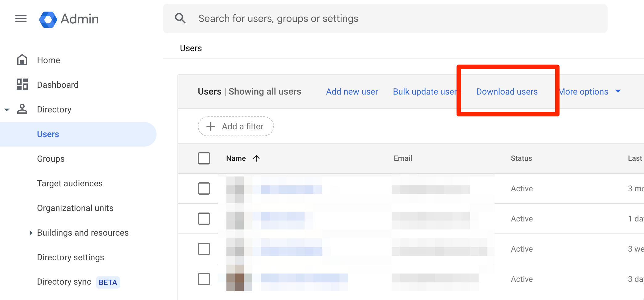Image resolution: width=644 pixels, height=300 pixels.
Task: Open Organizational units page
Action: pos(75,208)
